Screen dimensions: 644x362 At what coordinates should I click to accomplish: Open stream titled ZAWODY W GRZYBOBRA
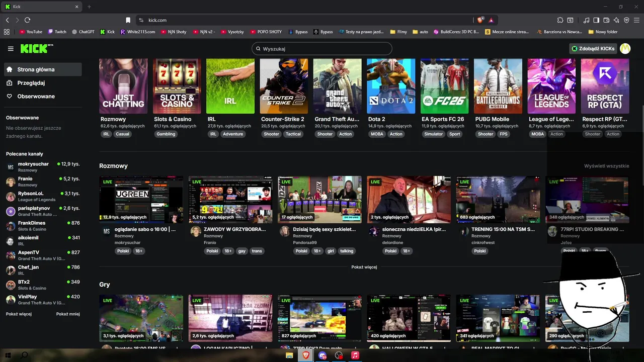(234, 229)
